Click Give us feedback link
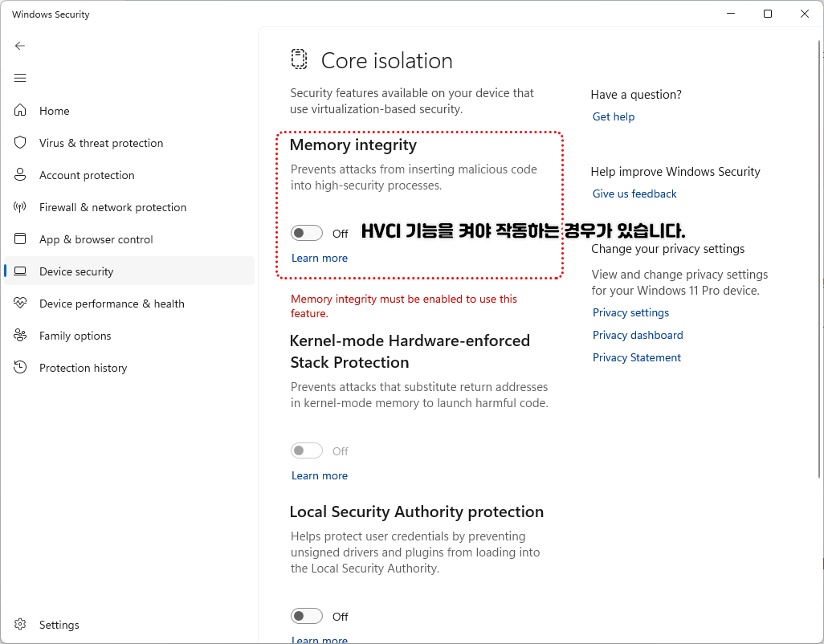824x644 pixels. (x=634, y=194)
